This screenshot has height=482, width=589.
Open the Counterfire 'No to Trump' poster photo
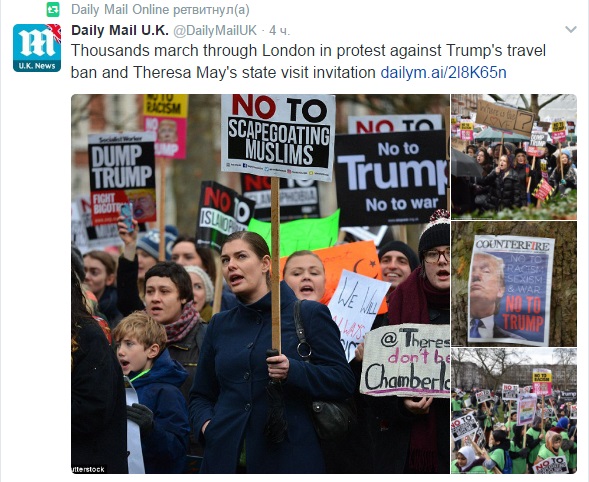(514, 284)
